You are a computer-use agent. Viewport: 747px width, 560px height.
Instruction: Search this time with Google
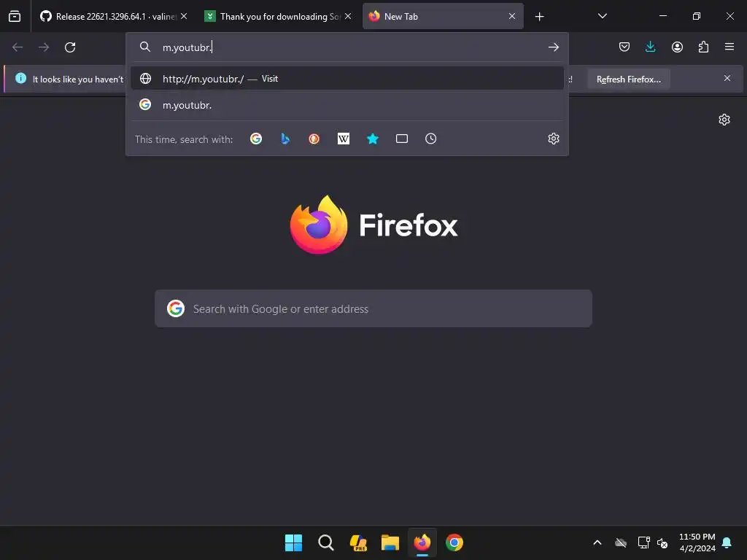point(256,139)
